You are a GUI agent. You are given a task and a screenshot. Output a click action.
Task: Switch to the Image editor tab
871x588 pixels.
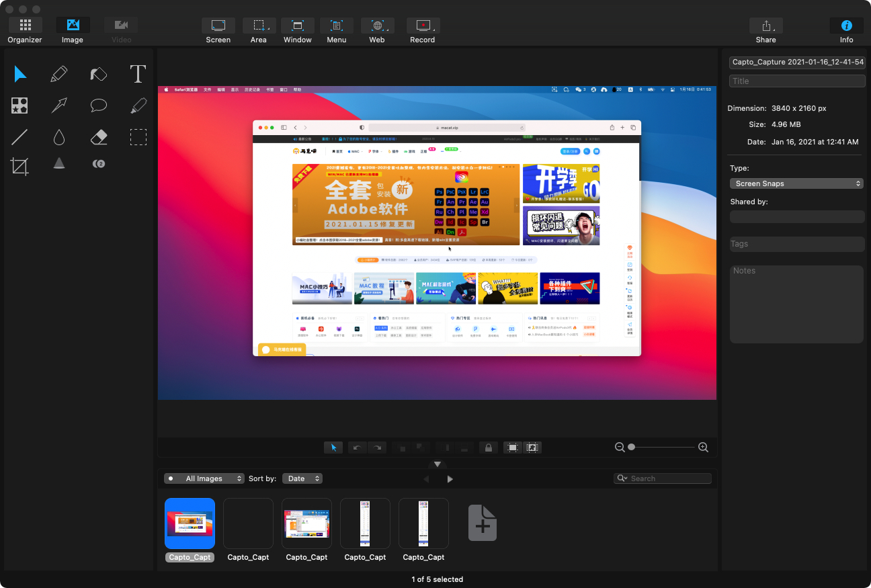click(73, 31)
